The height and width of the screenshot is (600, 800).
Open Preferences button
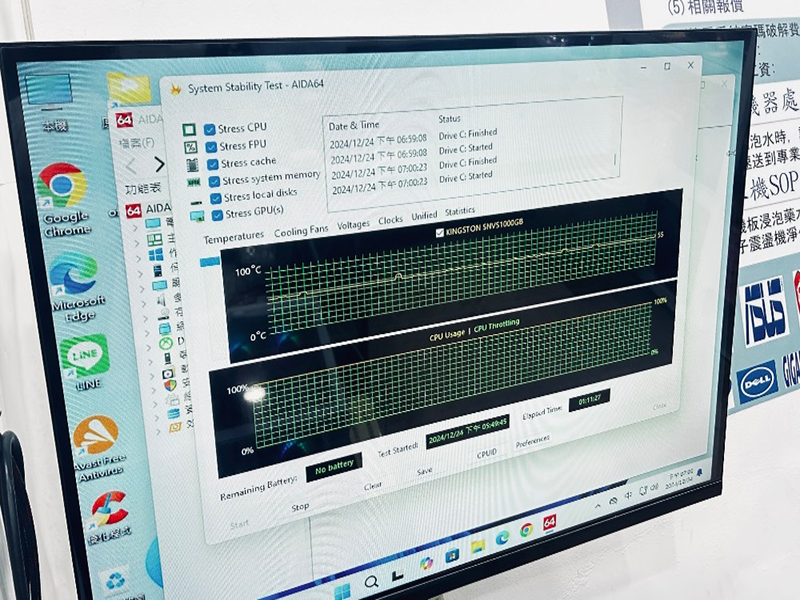click(x=532, y=441)
